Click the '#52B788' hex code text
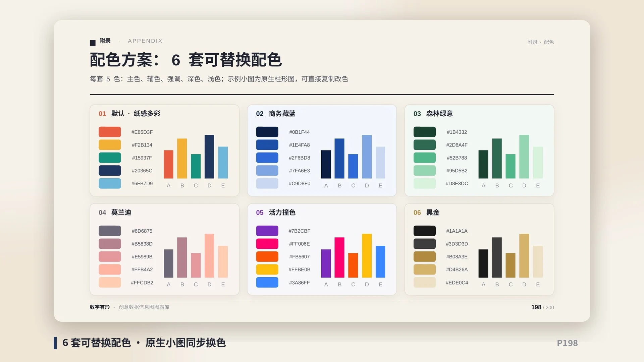Viewport: 644px width, 362px height. click(x=457, y=158)
